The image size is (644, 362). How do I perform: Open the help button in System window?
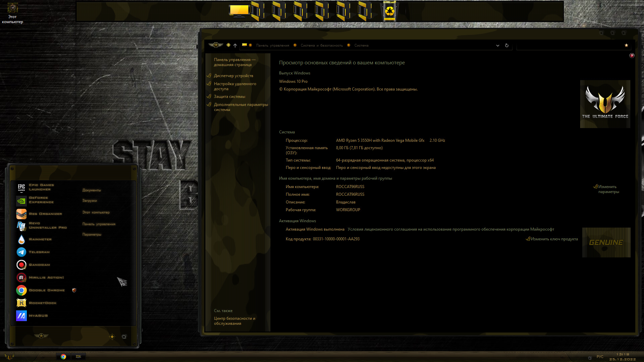pos(632,56)
